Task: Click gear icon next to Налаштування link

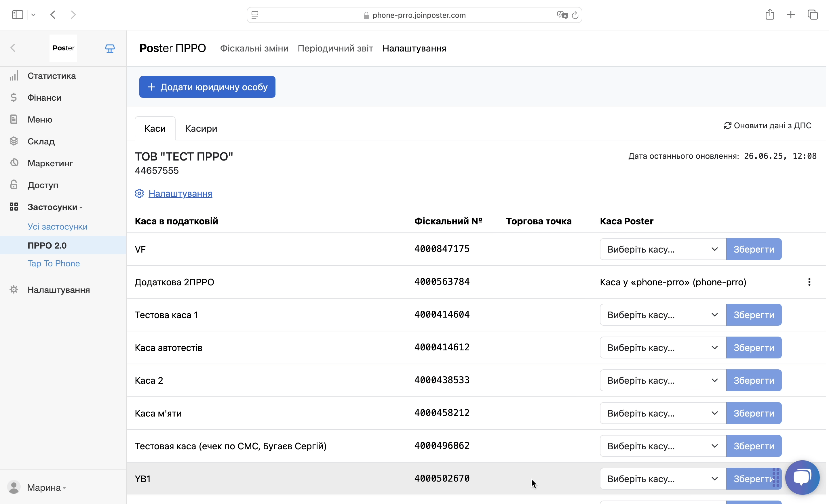Action: pos(139,193)
